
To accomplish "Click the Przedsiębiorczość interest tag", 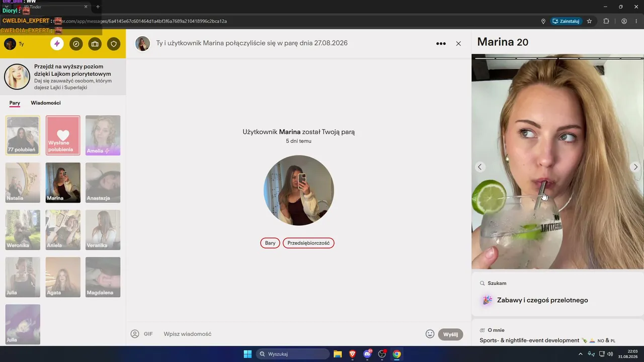I will point(308,243).
